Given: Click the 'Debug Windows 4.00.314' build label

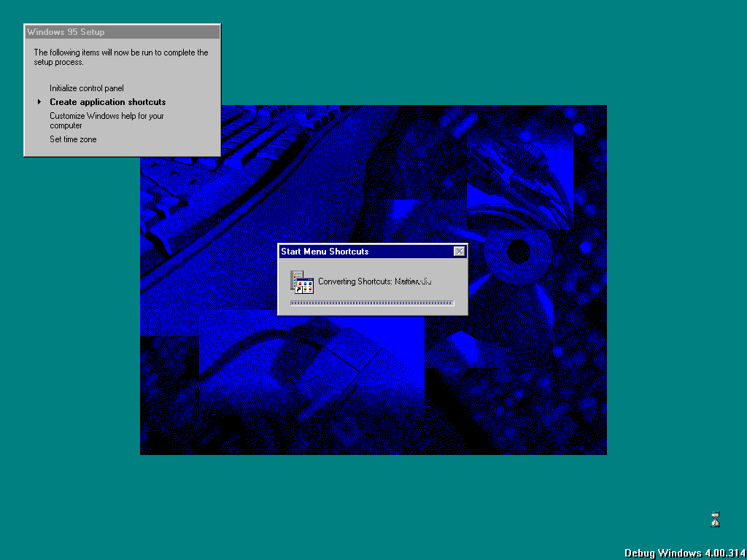Looking at the screenshot, I should pyautogui.click(x=686, y=553).
